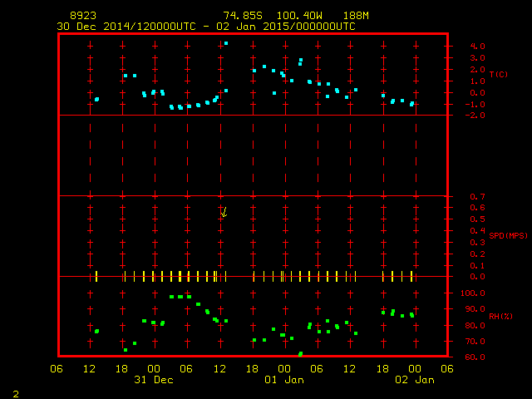Click the "T(C)" temperature axis label
This screenshot has width=532, height=399.
(499, 74)
